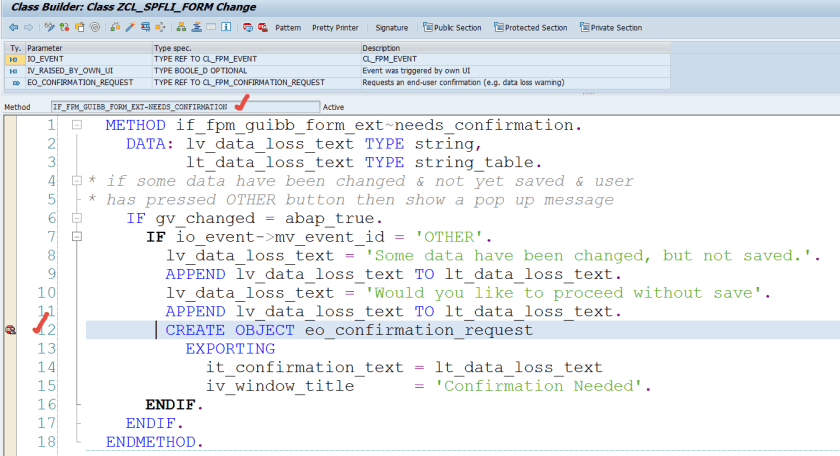This screenshot has width=840, height=456.
Task: Click the Set/Delete session breakpoint icon
Action: pos(247,28)
